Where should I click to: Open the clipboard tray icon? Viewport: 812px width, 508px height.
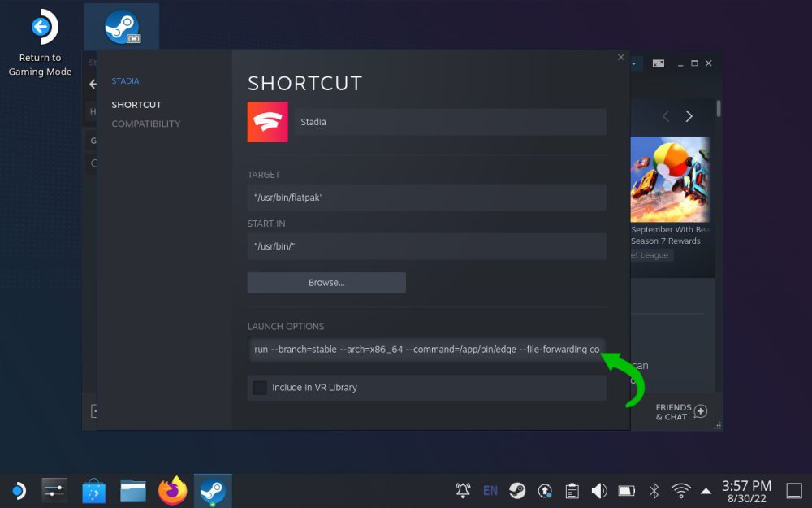tap(572, 490)
